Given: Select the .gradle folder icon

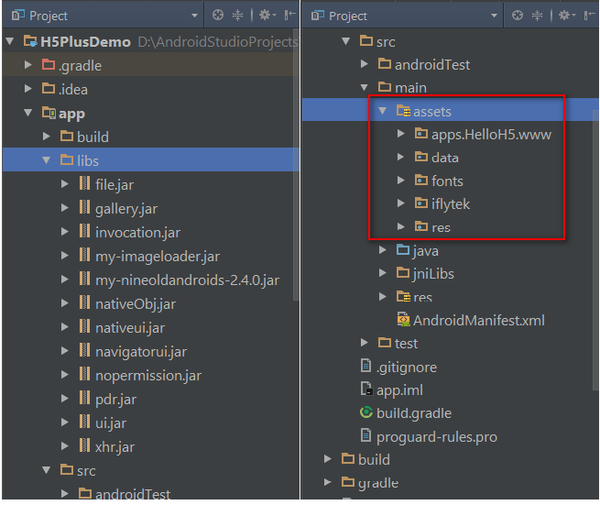Looking at the screenshot, I should point(48,65).
